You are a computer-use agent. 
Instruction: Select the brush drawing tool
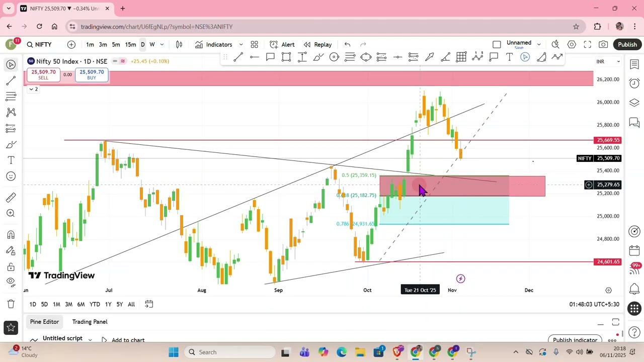[x=318, y=57]
